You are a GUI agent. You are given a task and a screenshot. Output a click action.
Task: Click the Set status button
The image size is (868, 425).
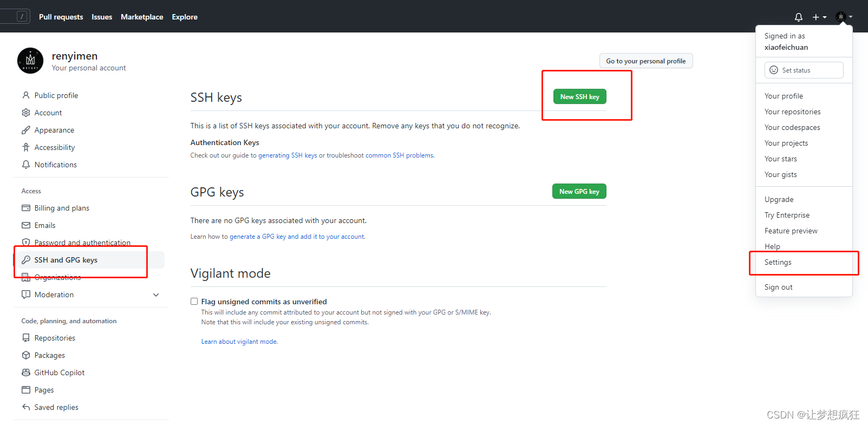(804, 70)
